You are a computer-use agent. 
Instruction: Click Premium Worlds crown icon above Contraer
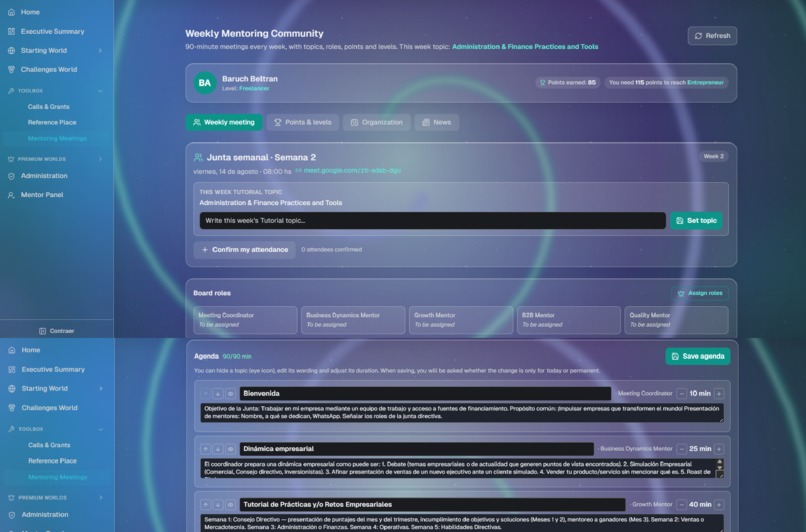click(x=11, y=159)
